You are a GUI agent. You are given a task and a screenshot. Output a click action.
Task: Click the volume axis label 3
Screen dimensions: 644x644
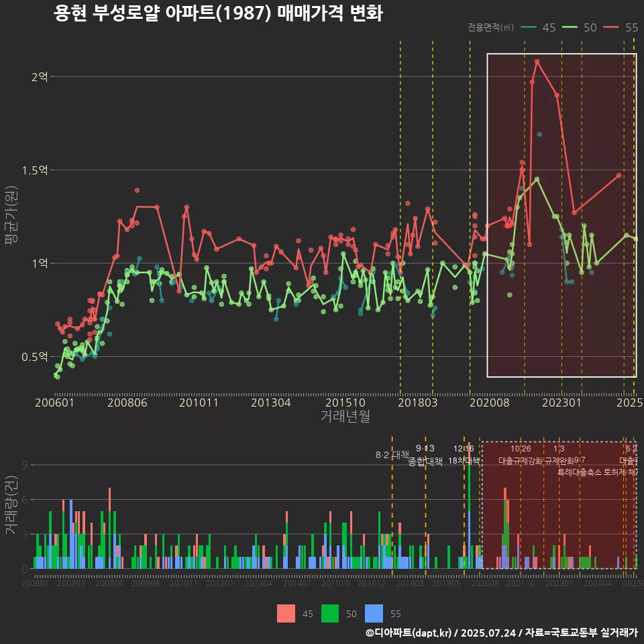pos(25,535)
